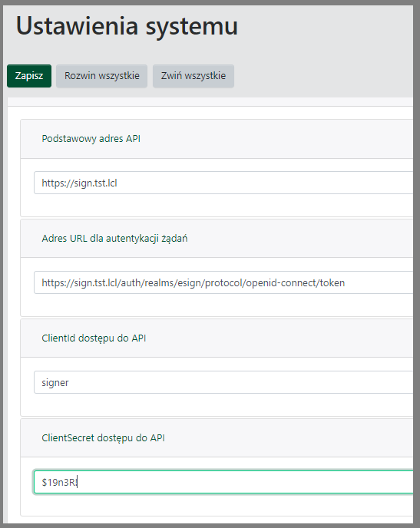Expand all sections via Rozwin wszystkie
Viewport: 420px width, 528px height.
click(x=101, y=76)
